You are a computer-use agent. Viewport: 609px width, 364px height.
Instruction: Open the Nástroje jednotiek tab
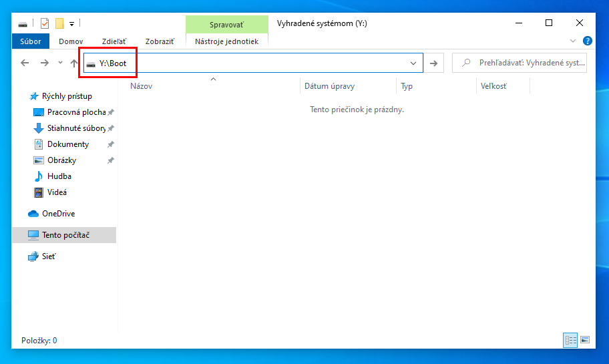226,41
